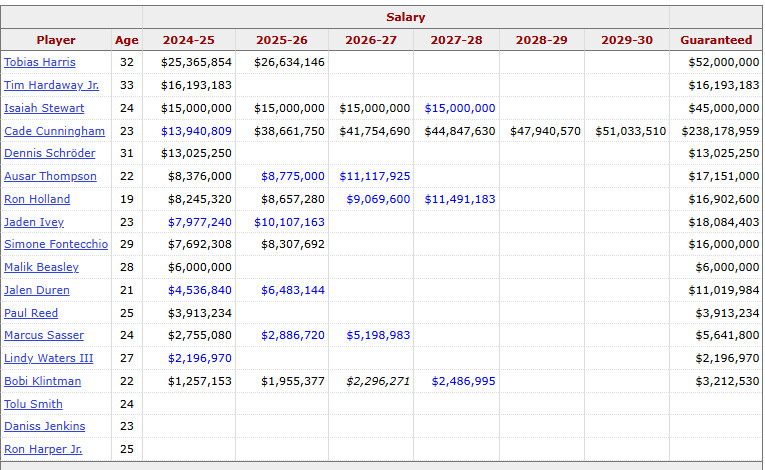The height and width of the screenshot is (470, 765).
Task: Open the Ron Harper Jr. link
Action: 43,449
